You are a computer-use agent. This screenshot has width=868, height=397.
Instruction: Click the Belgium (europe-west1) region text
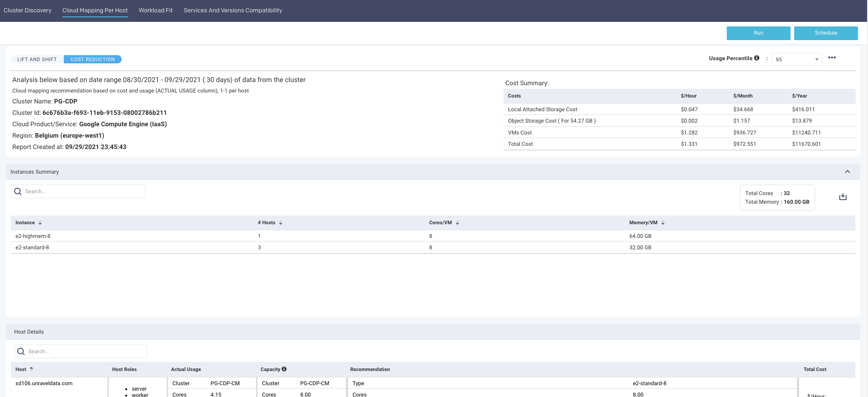pos(70,135)
